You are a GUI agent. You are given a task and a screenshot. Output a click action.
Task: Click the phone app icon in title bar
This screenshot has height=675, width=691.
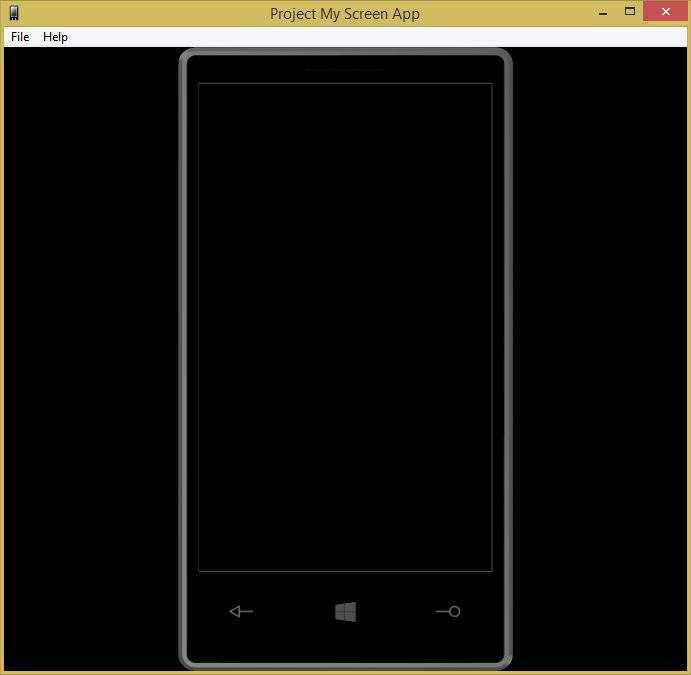point(14,13)
